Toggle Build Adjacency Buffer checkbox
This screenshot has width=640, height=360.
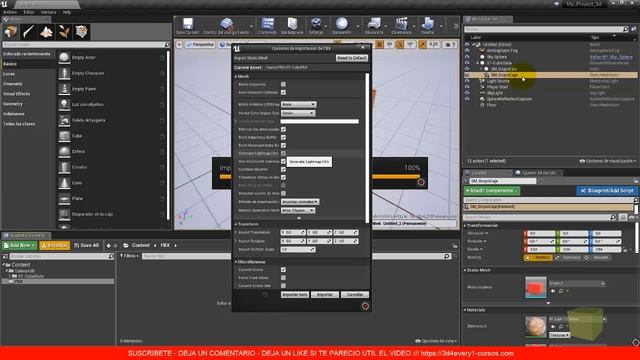pos(283,138)
